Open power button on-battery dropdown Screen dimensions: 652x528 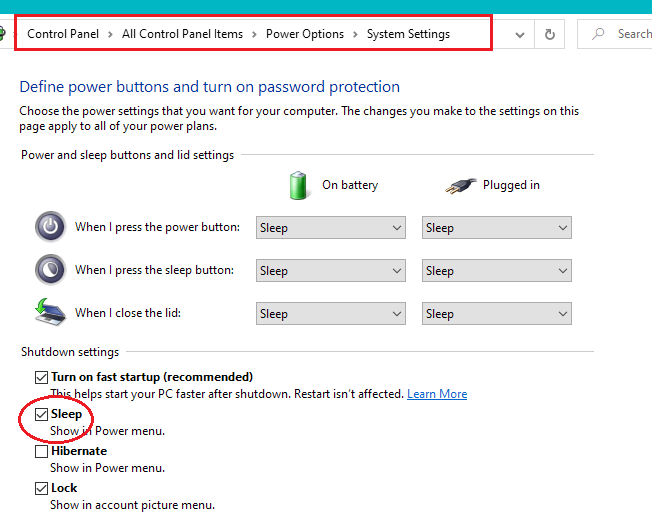(330, 228)
